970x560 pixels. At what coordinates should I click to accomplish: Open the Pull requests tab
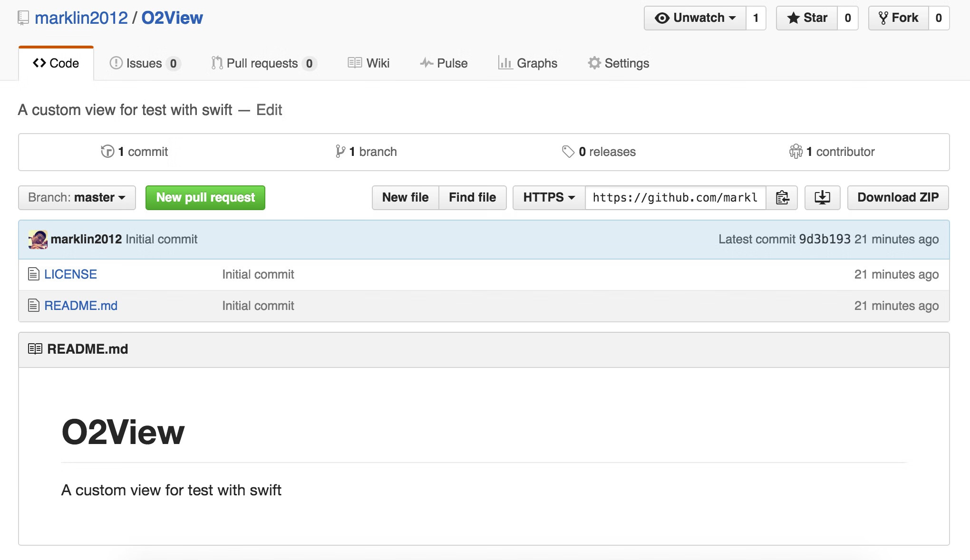264,63
